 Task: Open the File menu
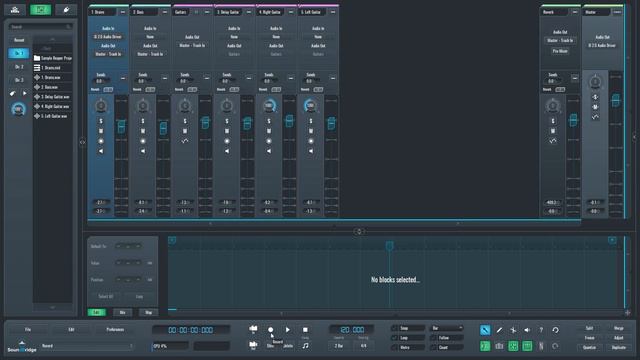28,329
